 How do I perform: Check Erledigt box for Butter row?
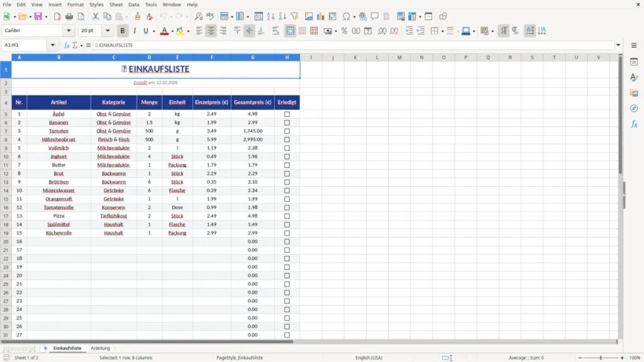tap(287, 165)
